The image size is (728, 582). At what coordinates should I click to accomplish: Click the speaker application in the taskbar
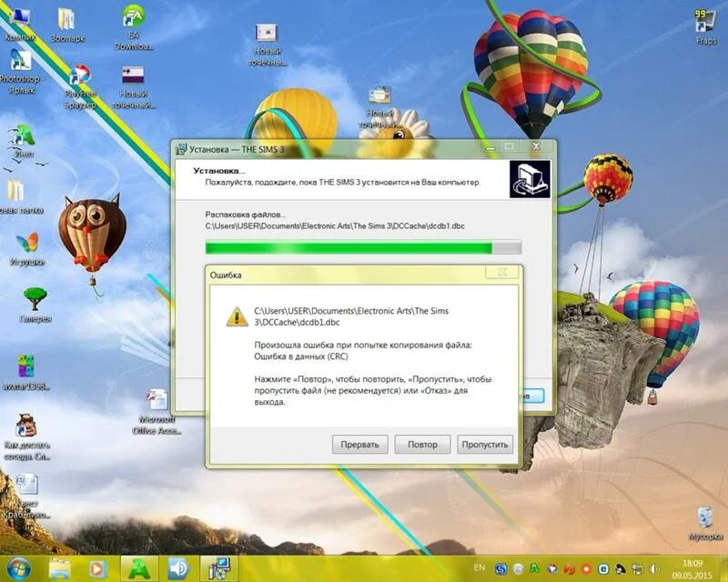(x=178, y=568)
